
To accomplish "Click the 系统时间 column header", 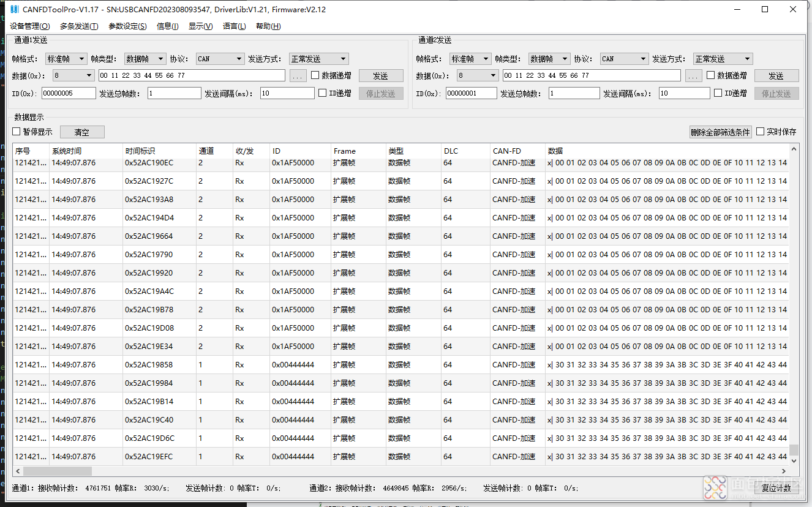I will click(86, 151).
